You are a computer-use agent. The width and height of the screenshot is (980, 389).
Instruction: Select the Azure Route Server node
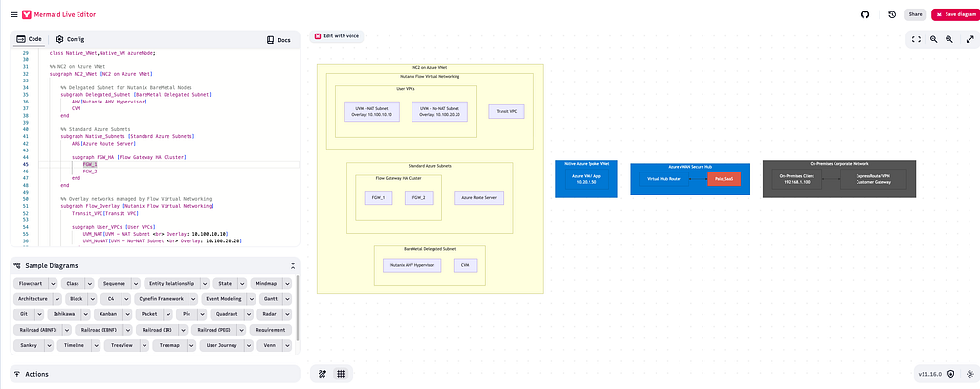(479, 197)
